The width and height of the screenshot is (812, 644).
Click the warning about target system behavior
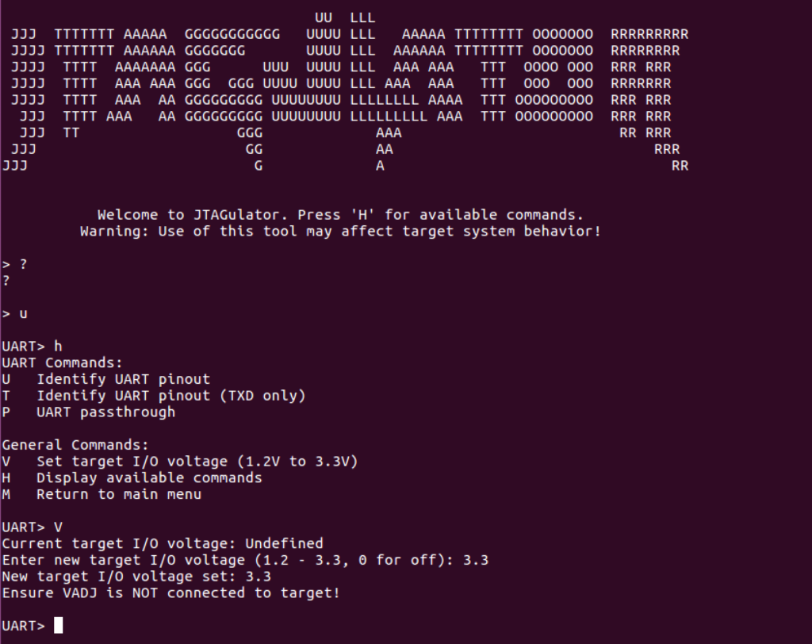[x=340, y=231]
